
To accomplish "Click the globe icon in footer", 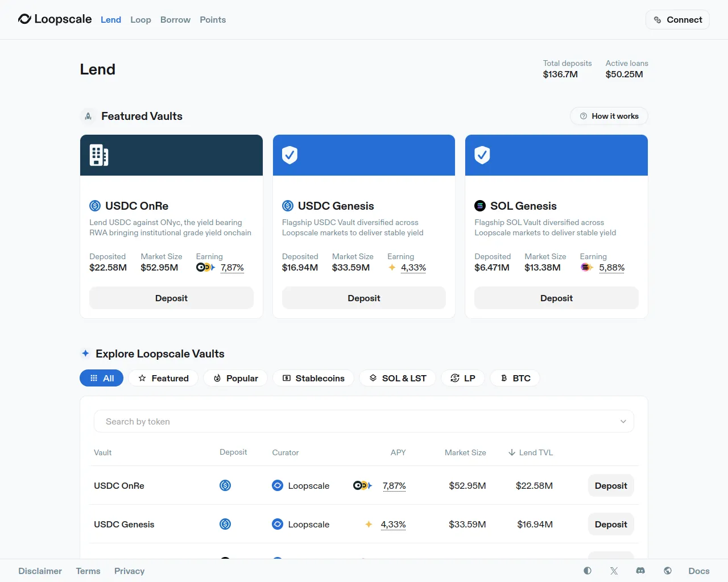I will (x=668, y=571).
